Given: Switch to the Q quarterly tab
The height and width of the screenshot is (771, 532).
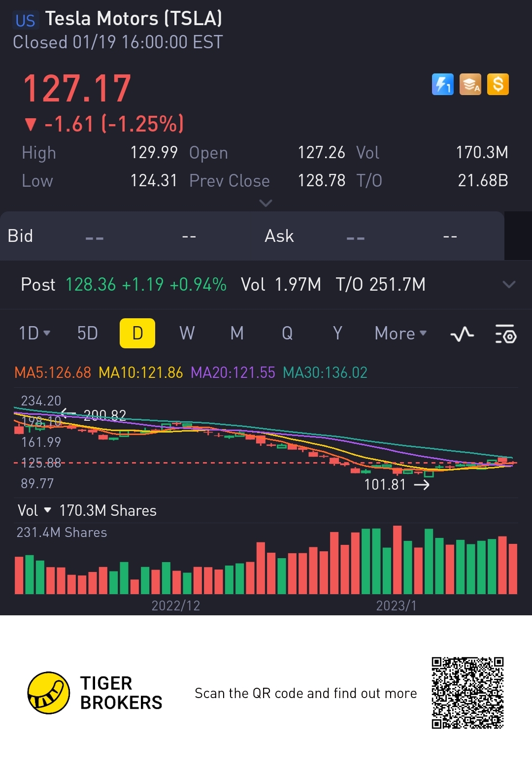Looking at the screenshot, I should (287, 334).
